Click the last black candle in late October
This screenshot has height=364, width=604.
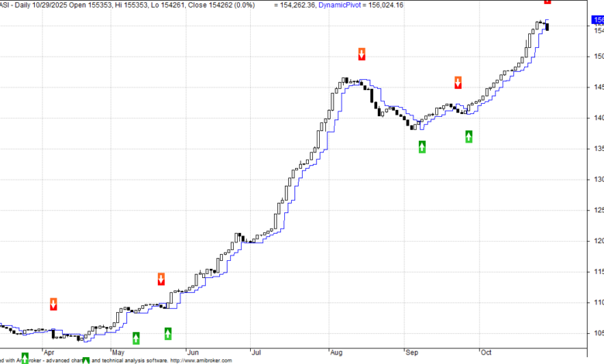(x=547, y=27)
